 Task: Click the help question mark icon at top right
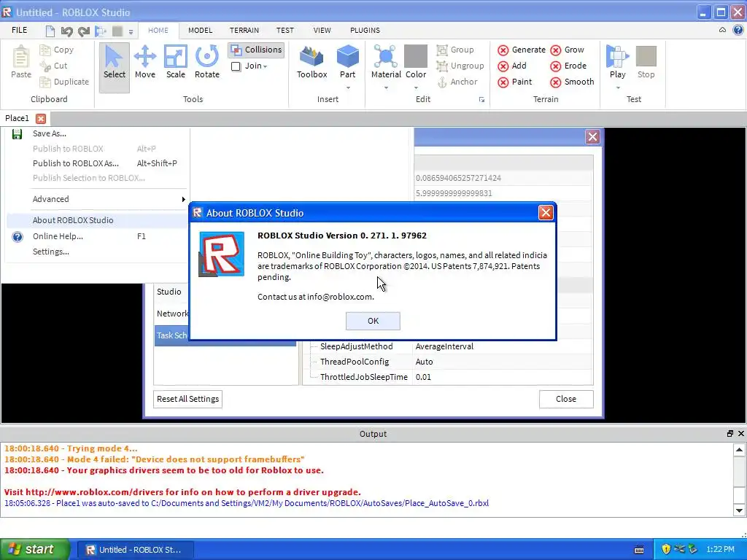pyautogui.click(x=738, y=30)
